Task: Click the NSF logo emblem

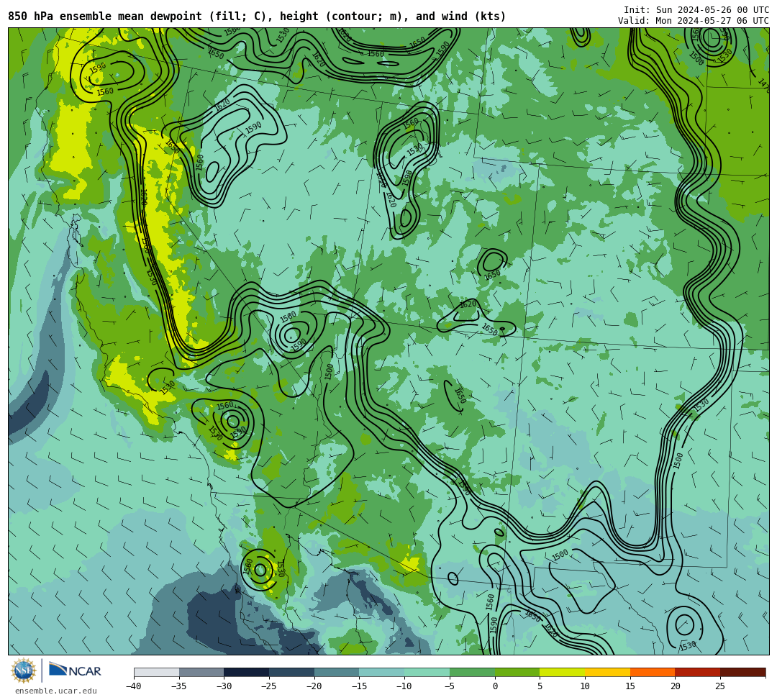Action: 24,671
